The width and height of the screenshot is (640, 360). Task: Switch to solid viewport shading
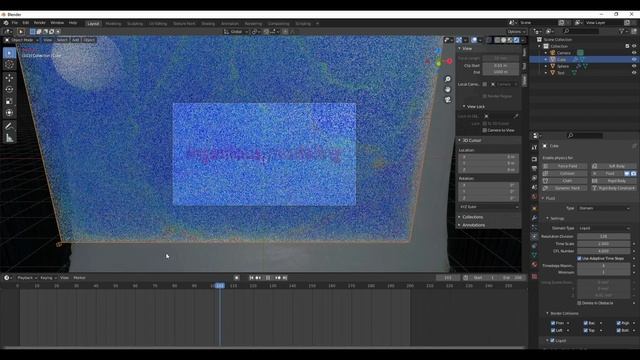click(x=504, y=40)
